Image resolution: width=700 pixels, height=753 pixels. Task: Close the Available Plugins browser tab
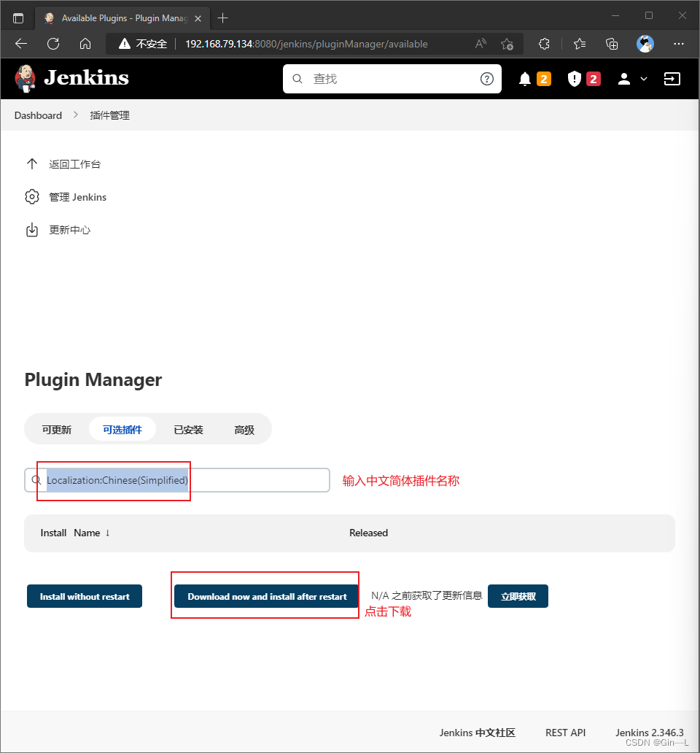[x=198, y=18]
